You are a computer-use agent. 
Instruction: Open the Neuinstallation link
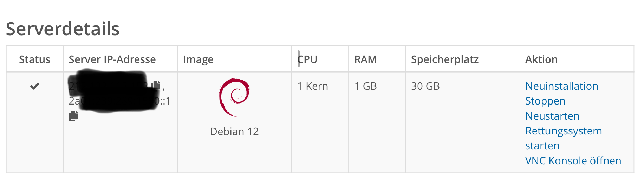561,86
